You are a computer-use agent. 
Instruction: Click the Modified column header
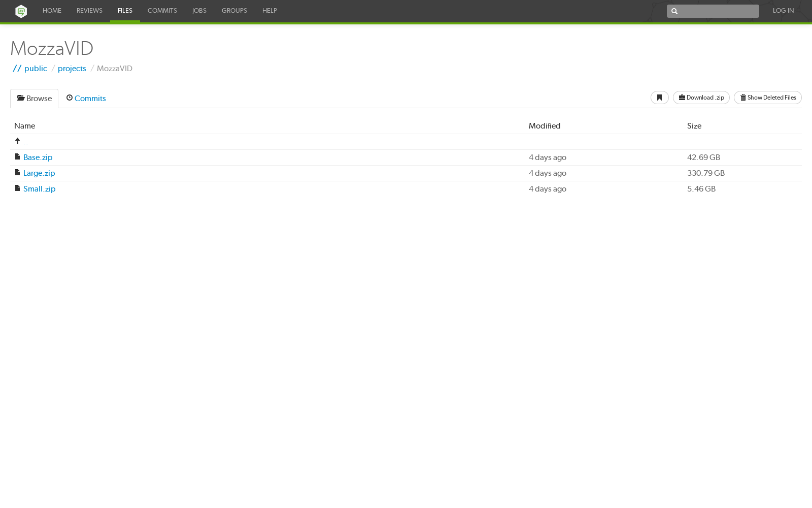545,126
